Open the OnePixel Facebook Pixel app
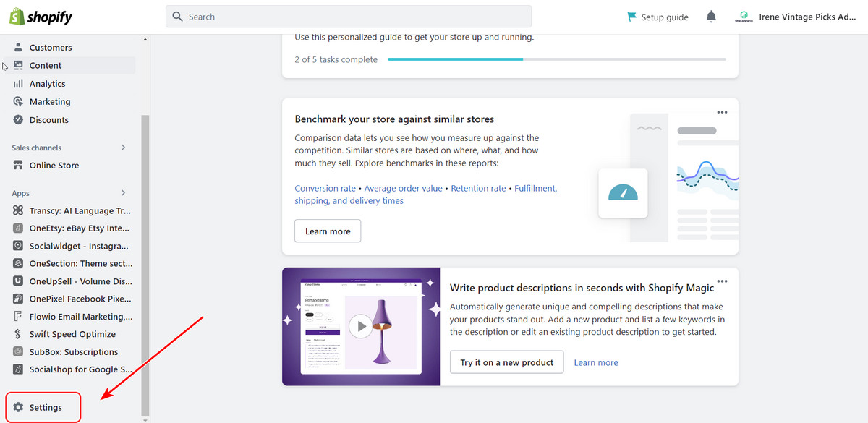Screen dimensions: 868x423 point(72,299)
